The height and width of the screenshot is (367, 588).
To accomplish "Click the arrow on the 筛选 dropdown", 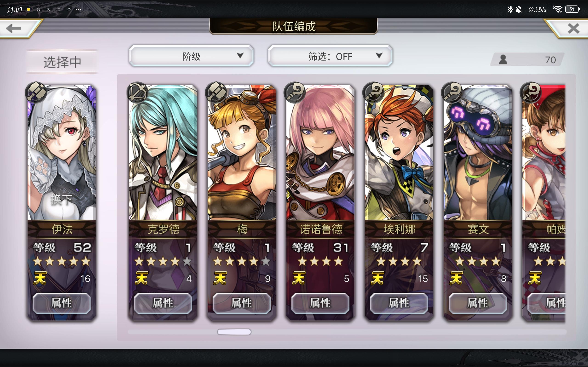I will point(379,56).
